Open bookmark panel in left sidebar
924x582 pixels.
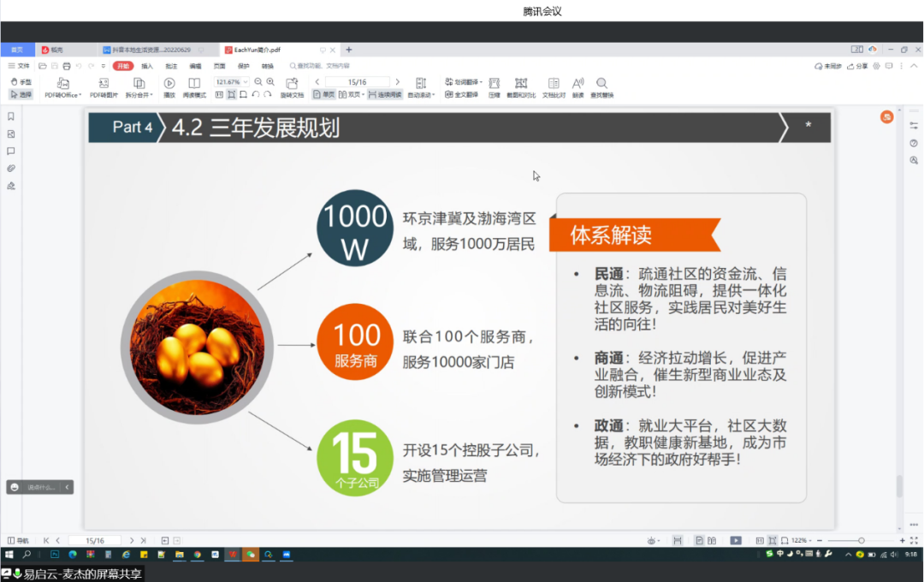coord(11,116)
